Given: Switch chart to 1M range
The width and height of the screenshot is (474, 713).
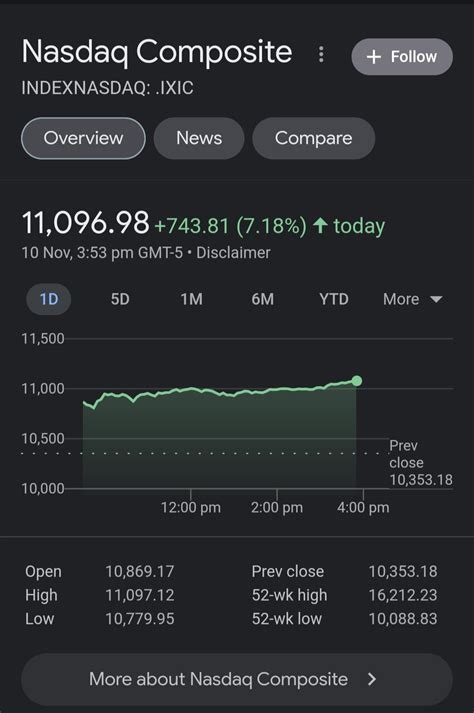Looking at the screenshot, I should 192,299.
